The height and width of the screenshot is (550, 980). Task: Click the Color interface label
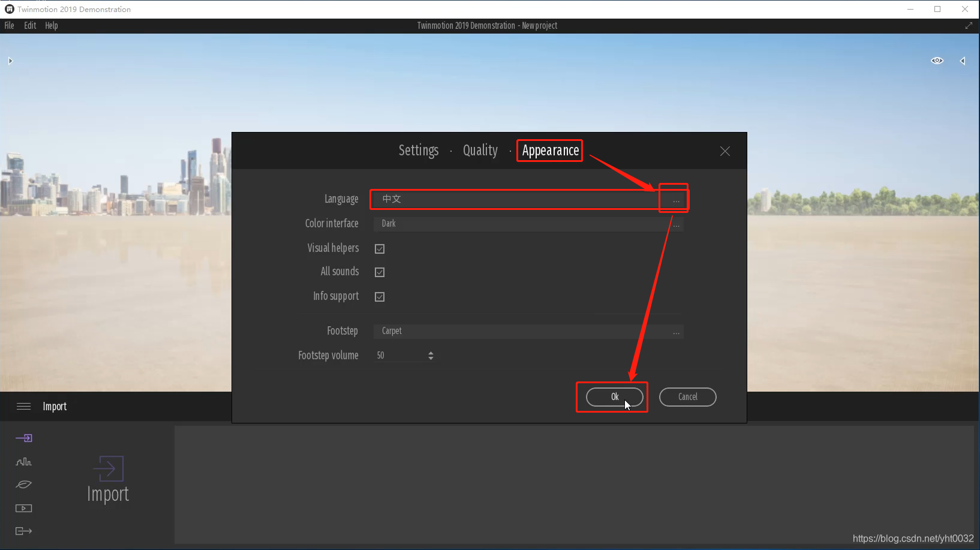pyautogui.click(x=332, y=223)
